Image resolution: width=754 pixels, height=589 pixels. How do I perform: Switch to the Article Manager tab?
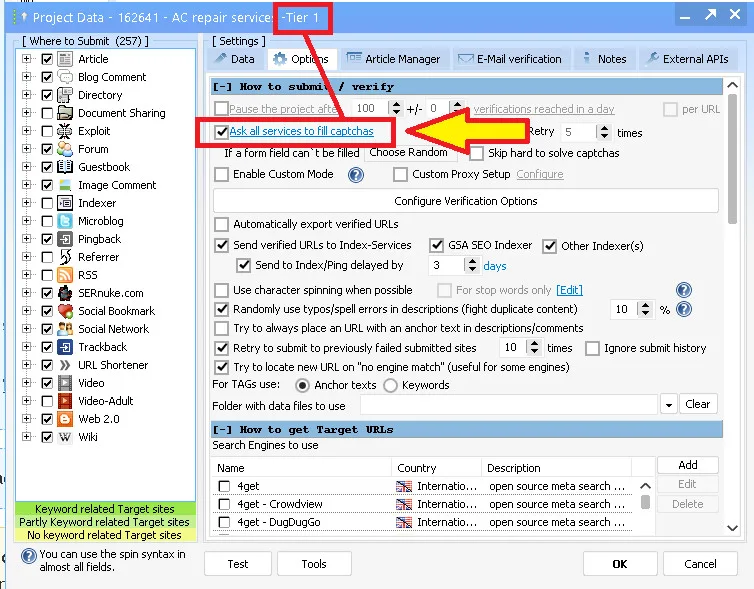click(393, 59)
